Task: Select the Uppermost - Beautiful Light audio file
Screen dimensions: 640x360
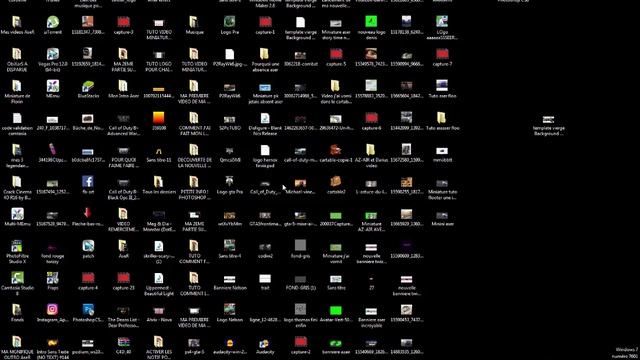Action: coord(159,278)
